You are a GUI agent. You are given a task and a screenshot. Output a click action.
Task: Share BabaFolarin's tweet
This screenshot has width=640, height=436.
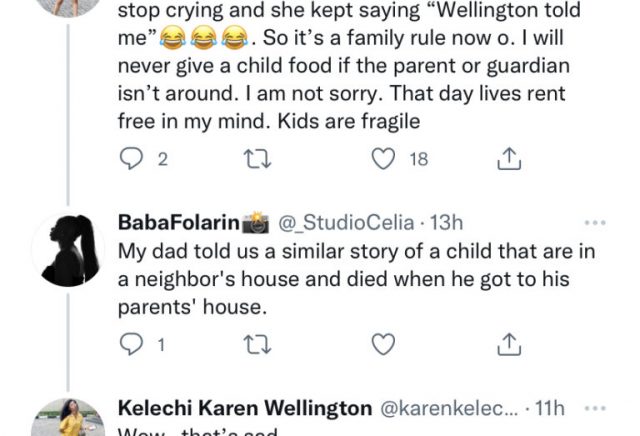[508, 345]
